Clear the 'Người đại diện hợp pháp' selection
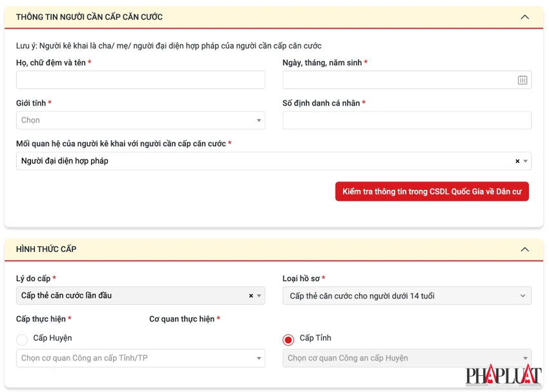This screenshot has height=392, width=549. point(517,161)
